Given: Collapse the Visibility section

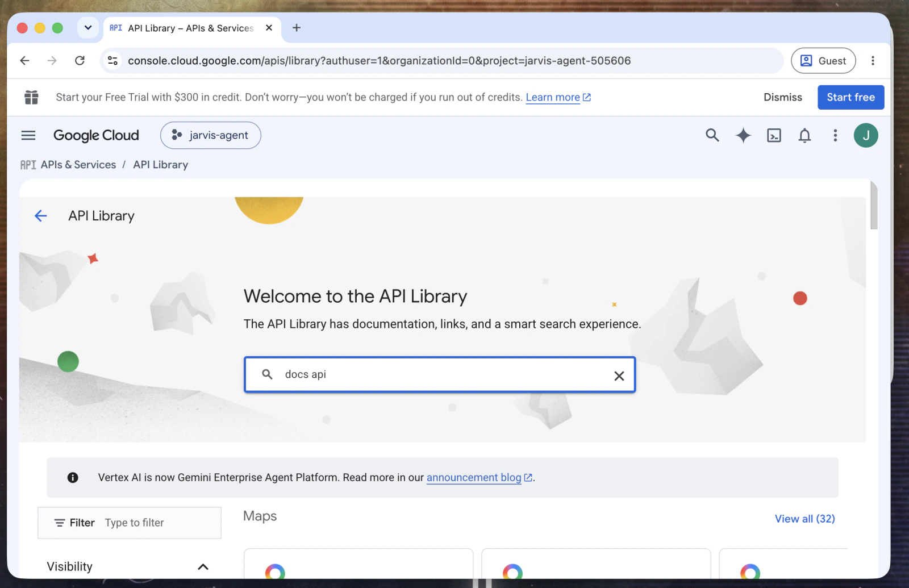Looking at the screenshot, I should pos(203,567).
